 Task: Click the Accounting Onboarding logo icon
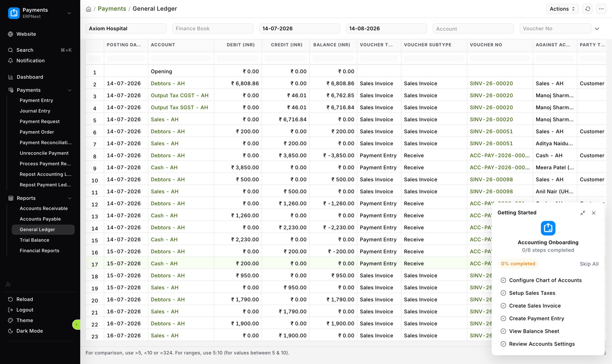[548, 228]
